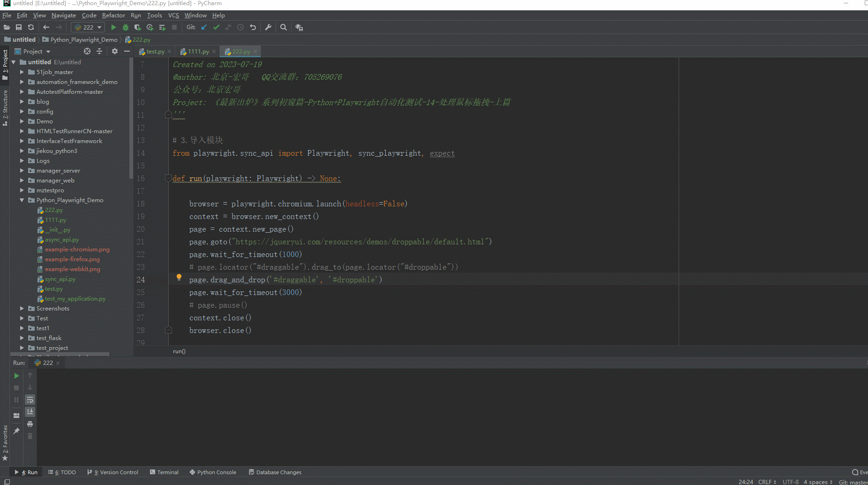Expand the Screenshots folder
Image resolution: width=868 pixels, height=485 pixels.
(x=22, y=309)
